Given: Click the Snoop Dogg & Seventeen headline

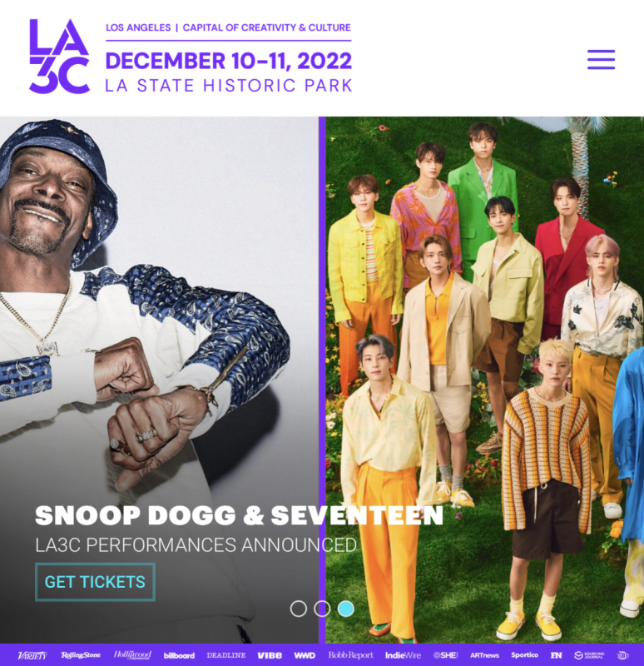Looking at the screenshot, I should coord(239,515).
